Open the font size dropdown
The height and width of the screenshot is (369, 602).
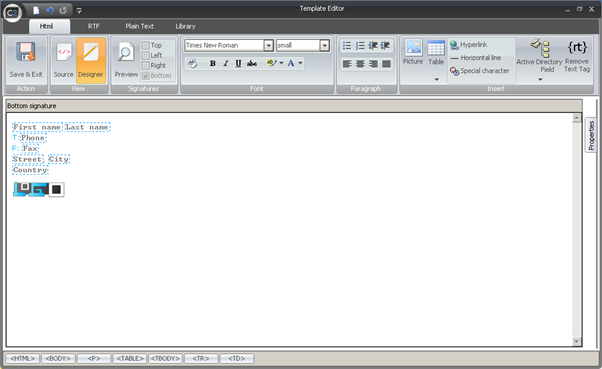pos(325,45)
